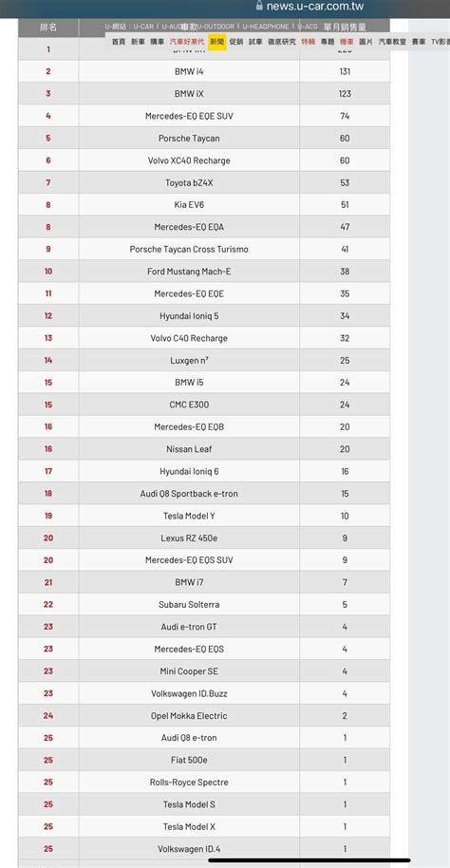The width and height of the screenshot is (450, 868).
Task: Tap the lock icon in address bar
Action: [259, 6]
